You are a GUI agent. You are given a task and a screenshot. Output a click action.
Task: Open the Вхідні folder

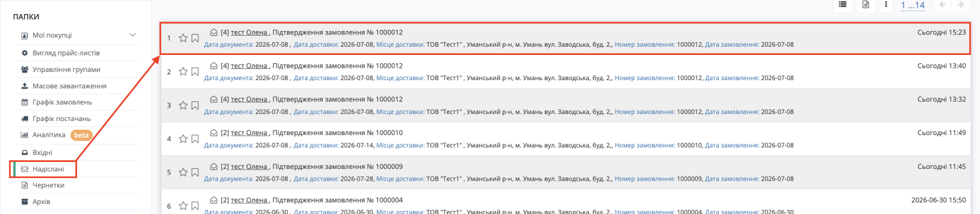coord(42,153)
